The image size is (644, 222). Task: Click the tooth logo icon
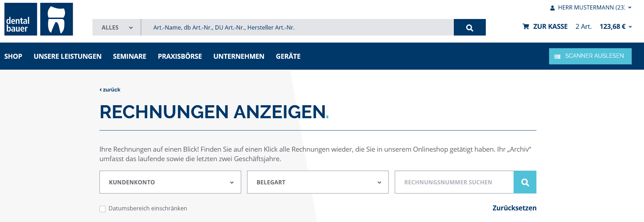[x=57, y=19]
